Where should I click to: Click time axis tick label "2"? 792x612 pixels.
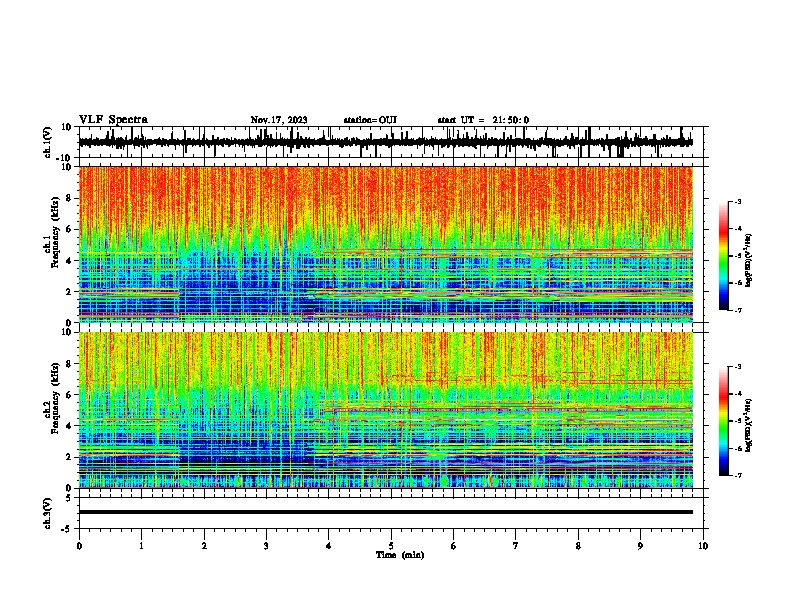click(204, 546)
